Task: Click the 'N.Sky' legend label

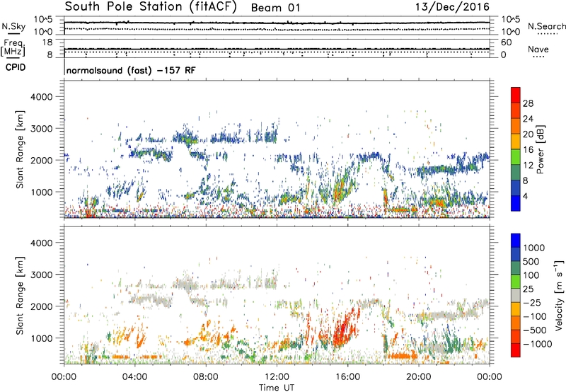Action: (x=13, y=26)
